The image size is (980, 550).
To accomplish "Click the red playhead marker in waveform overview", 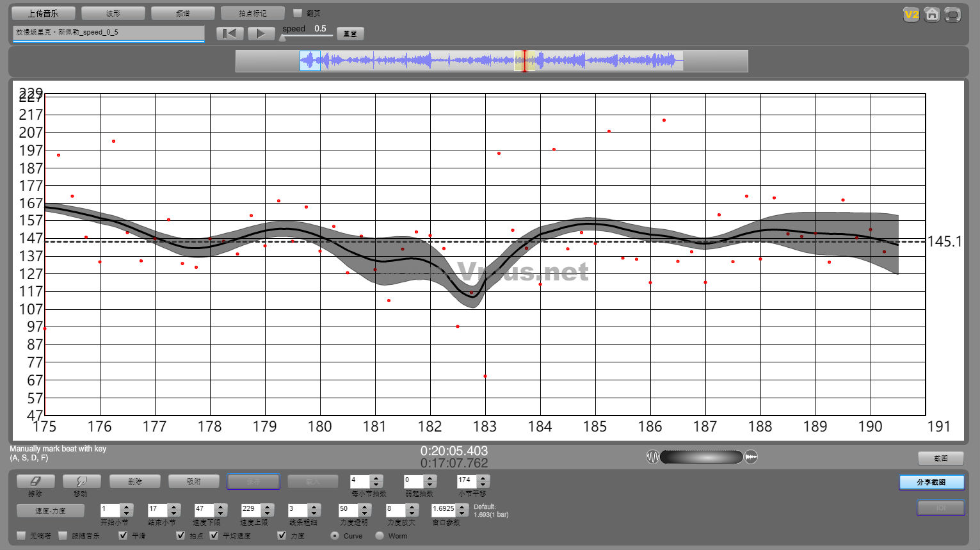I will coord(525,61).
